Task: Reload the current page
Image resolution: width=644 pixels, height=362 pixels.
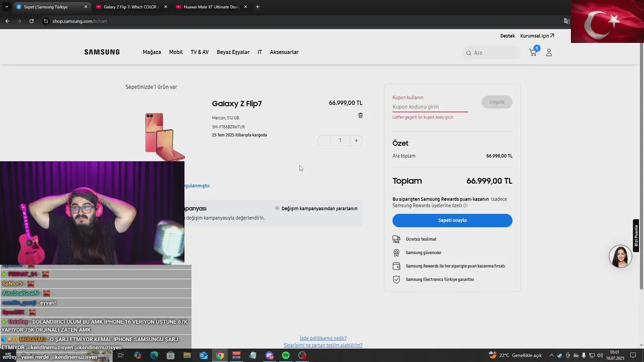Action: coord(31,21)
